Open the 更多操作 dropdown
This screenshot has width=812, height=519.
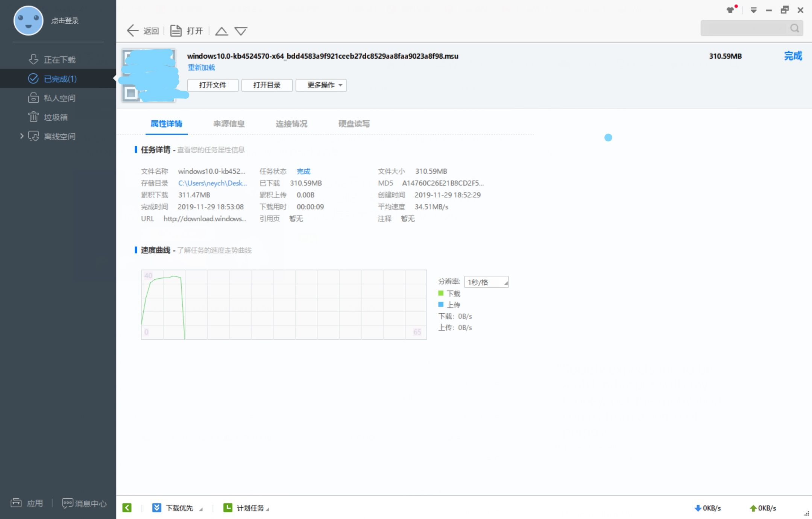pos(321,85)
